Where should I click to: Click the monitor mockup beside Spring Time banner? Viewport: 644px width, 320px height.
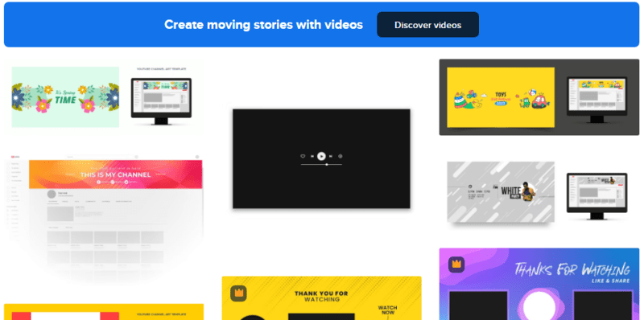[161, 101]
